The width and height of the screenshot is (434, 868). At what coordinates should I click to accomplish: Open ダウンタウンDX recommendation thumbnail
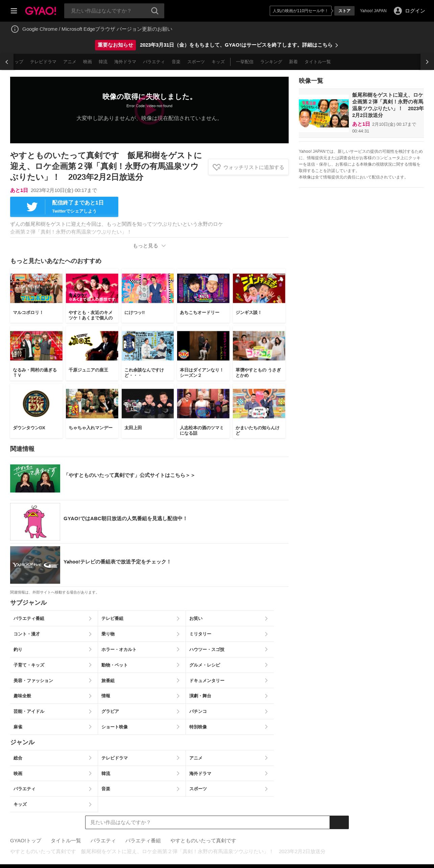coord(36,404)
